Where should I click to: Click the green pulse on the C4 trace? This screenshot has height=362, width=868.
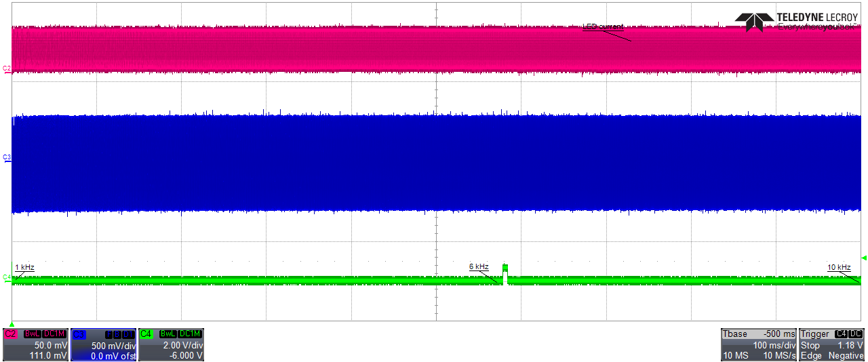[x=505, y=270]
